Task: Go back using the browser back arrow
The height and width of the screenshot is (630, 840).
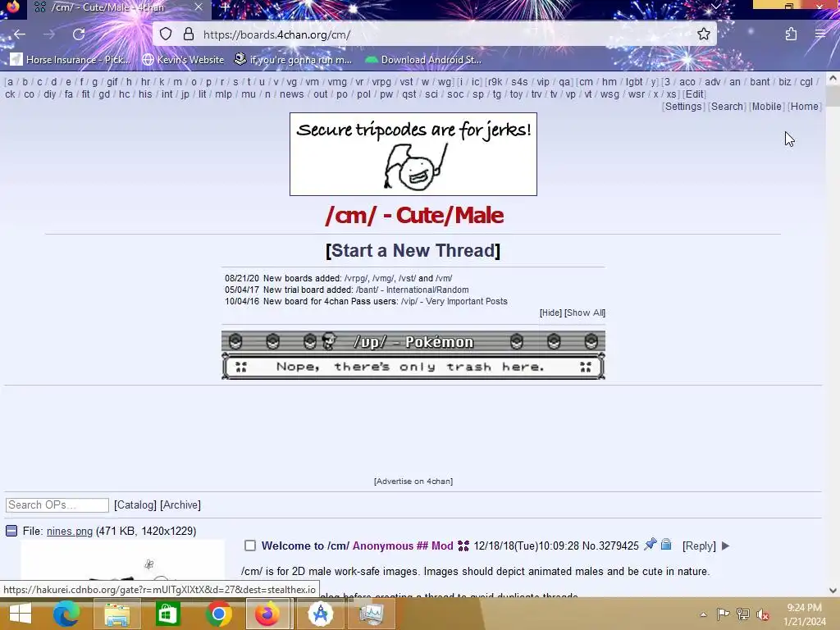Action: 20,34
